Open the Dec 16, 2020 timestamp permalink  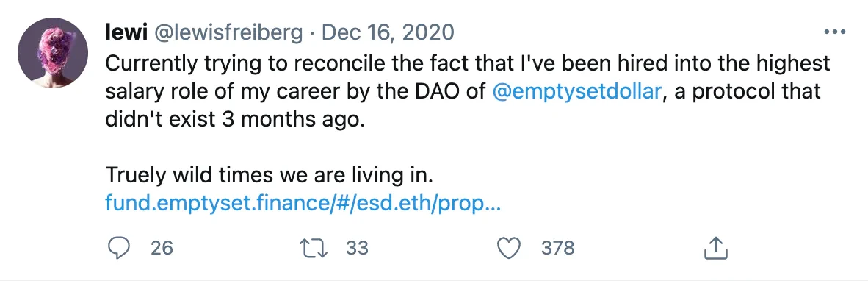pyautogui.click(x=388, y=33)
